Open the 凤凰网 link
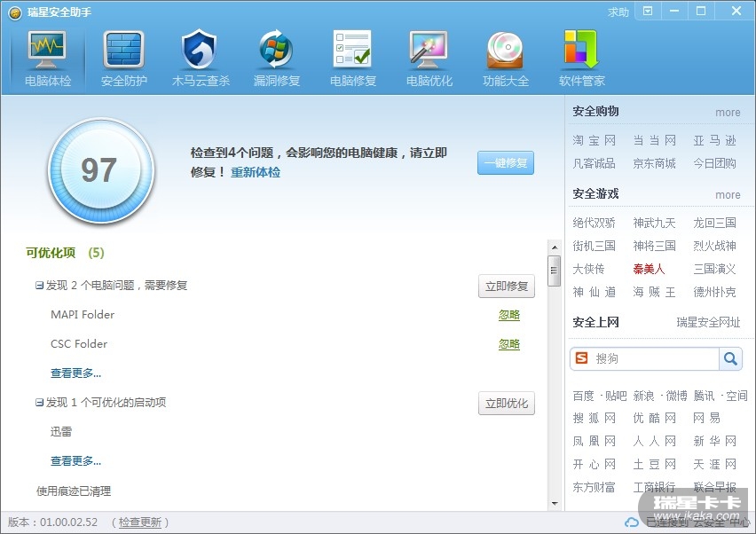The height and width of the screenshot is (534, 756). pos(594,441)
